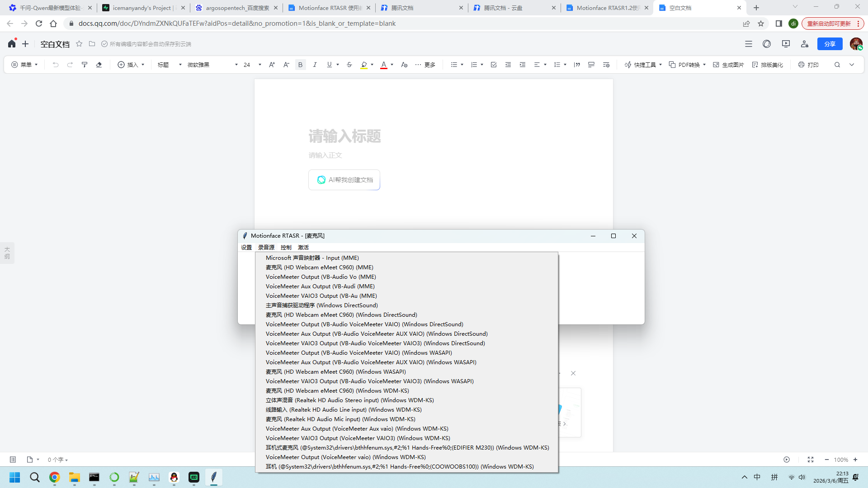This screenshot has width=868, height=488.
Task: Increase the font size with A+ icon
Action: [x=272, y=65]
